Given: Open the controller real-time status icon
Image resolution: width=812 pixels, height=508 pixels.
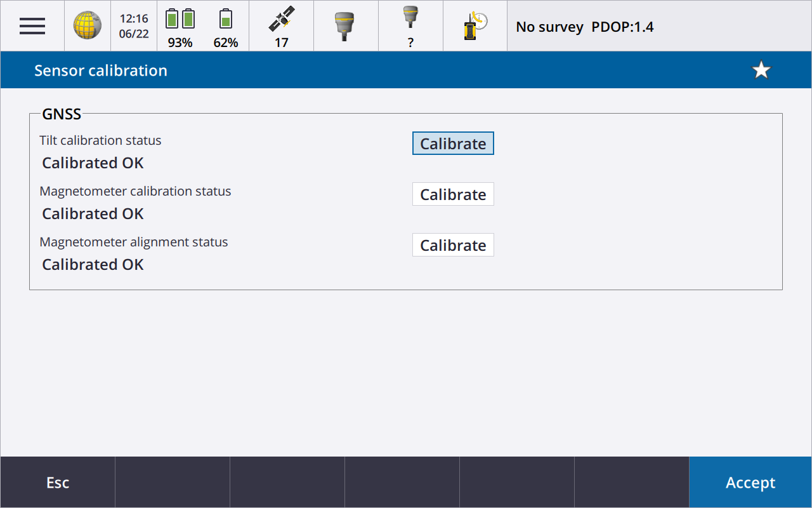Looking at the screenshot, I should (x=475, y=26).
